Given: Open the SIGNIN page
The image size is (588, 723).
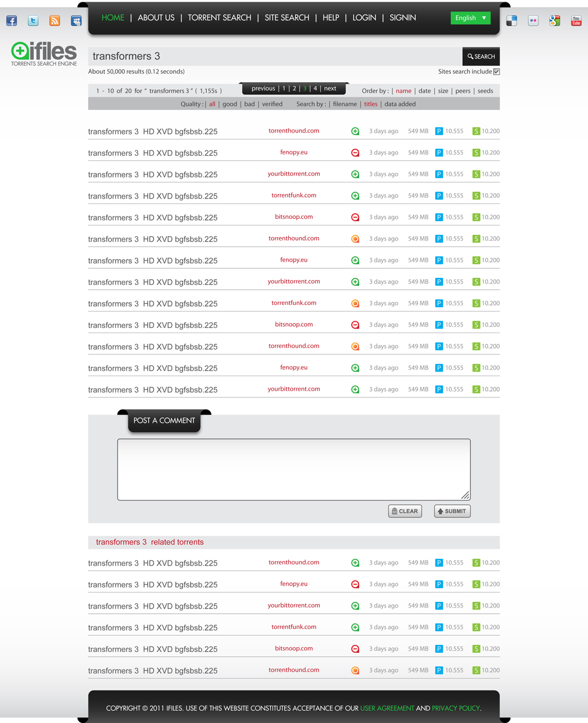Looking at the screenshot, I should pos(403,18).
